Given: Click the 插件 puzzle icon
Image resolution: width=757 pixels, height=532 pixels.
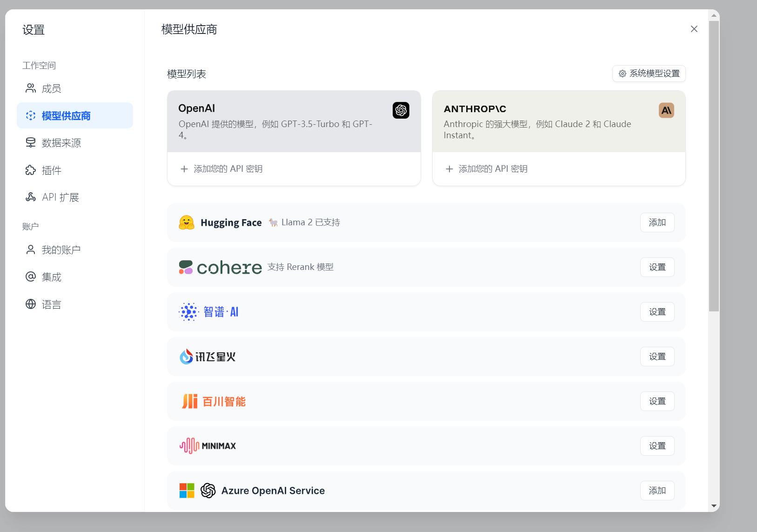Looking at the screenshot, I should point(31,170).
